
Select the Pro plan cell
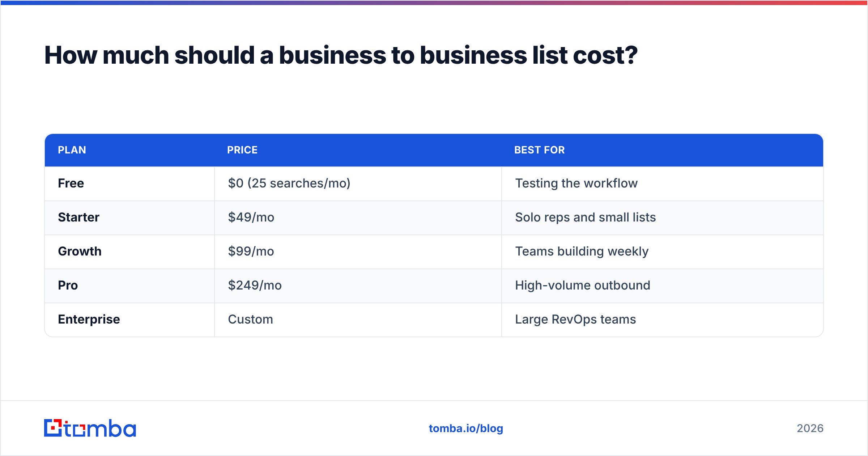click(129, 286)
